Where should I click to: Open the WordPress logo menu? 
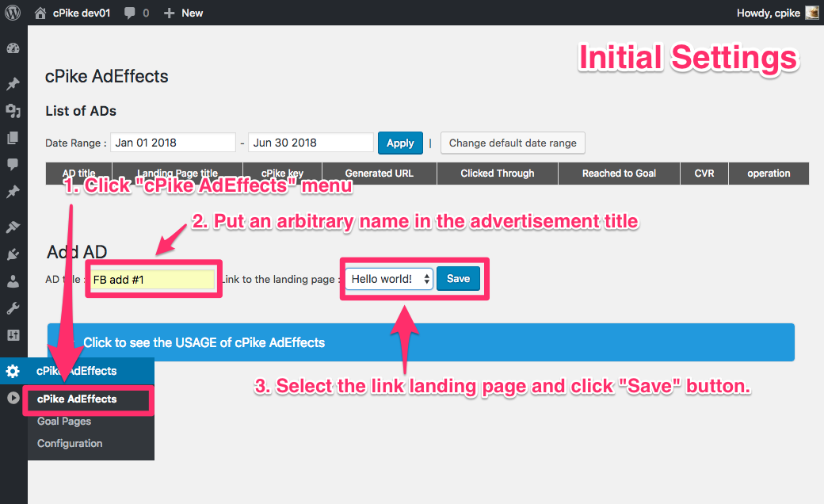(x=13, y=13)
